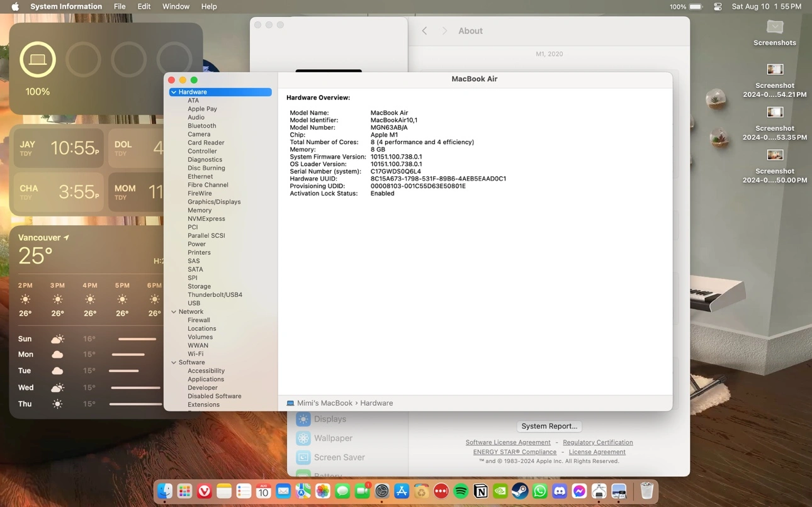Open Screenshot 2024-0....50.00 PM thumbnail
This screenshot has width=812, height=507.
[775, 155]
